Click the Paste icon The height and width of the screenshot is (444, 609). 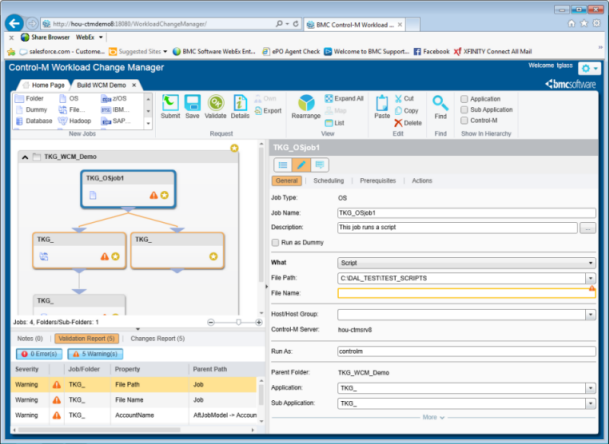(382, 106)
